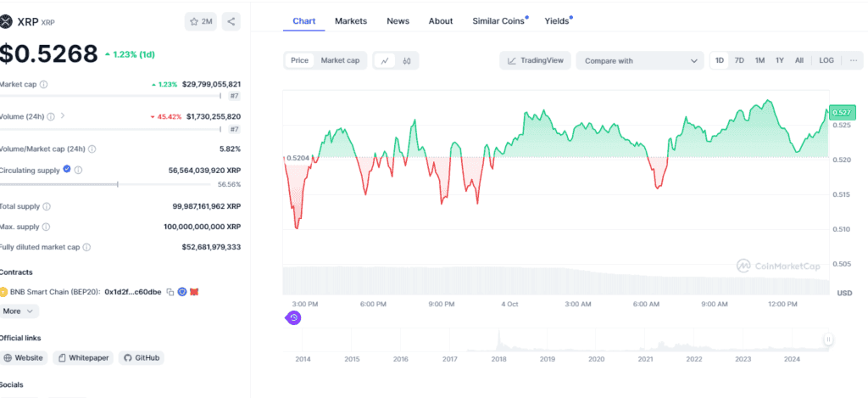Viewport: 868px width, 398px height.
Task: Click the XRP coin logo icon
Action: tap(5, 21)
